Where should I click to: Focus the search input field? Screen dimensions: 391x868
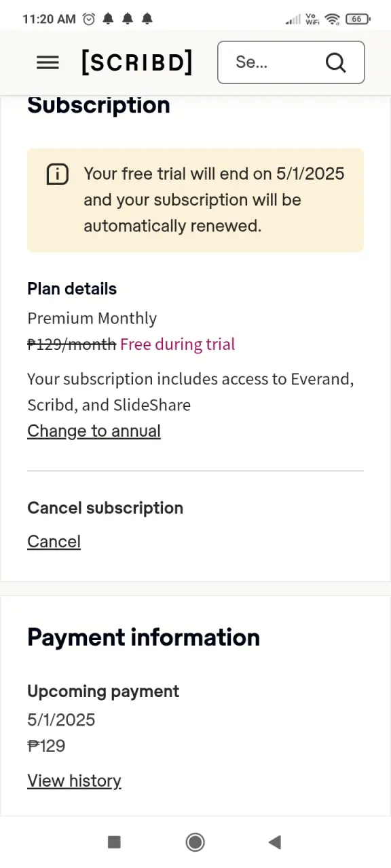point(291,62)
